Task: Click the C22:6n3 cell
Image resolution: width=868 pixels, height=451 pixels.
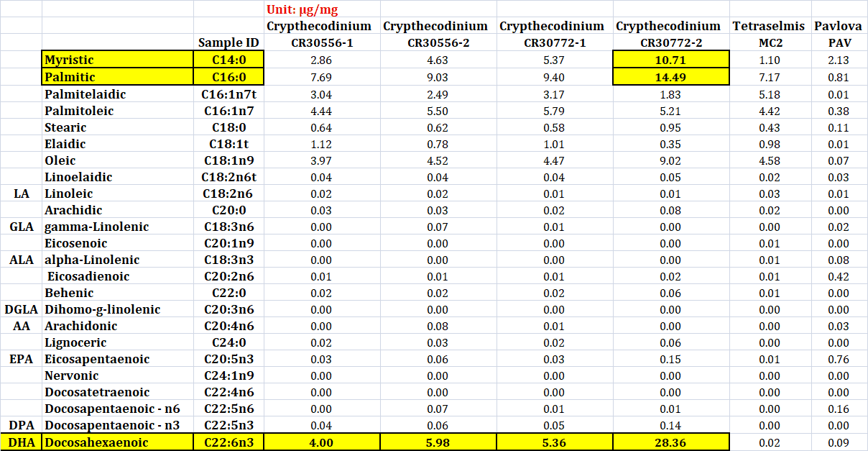Action: point(228,442)
